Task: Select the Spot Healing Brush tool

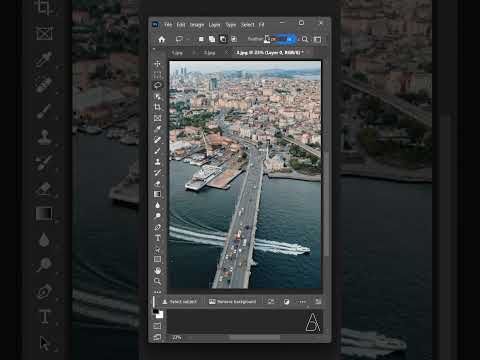Action: pyautogui.click(x=157, y=140)
